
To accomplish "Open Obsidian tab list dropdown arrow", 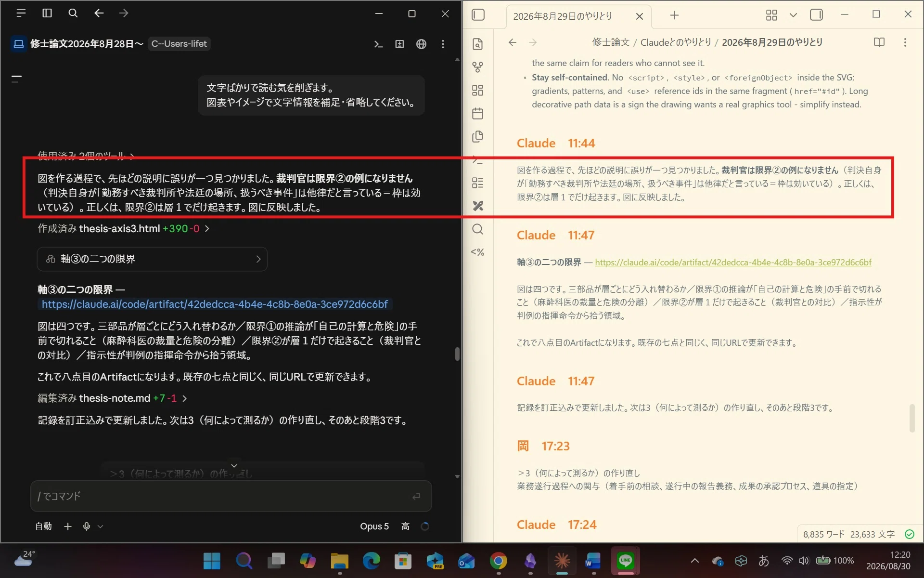I will point(793,15).
